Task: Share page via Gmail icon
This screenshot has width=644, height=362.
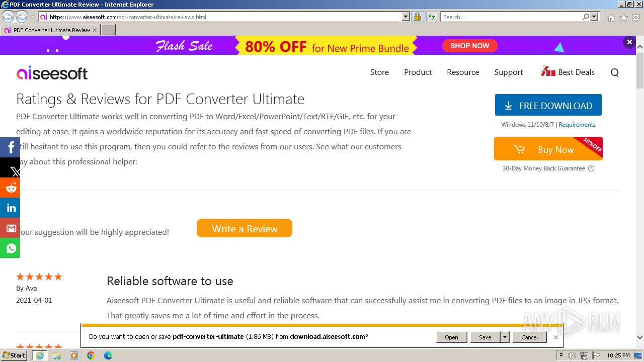Action: [10, 228]
